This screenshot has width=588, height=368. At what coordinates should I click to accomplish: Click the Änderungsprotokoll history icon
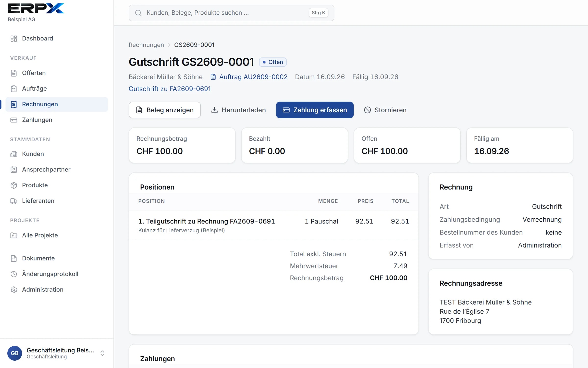tap(14, 274)
